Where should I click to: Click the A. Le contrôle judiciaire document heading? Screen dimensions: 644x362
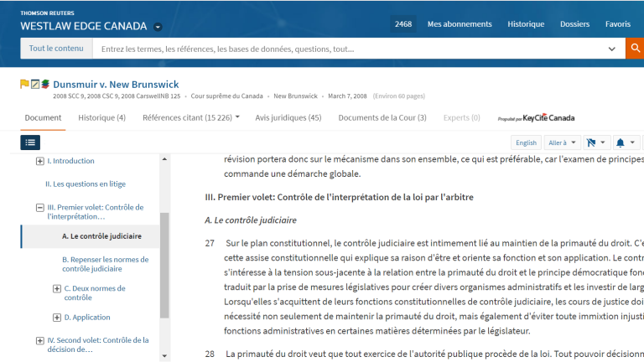tap(251, 220)
